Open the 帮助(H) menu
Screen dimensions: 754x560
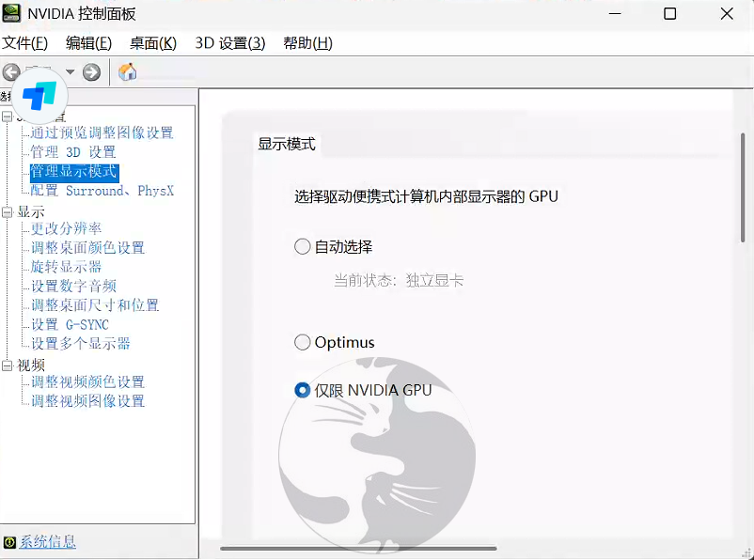[x=307, y=43]
